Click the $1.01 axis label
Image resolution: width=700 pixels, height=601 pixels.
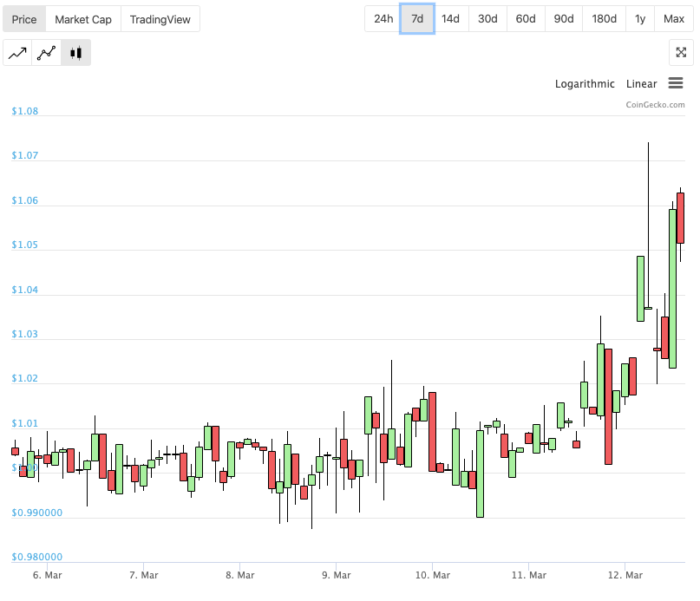click(25, 423)
